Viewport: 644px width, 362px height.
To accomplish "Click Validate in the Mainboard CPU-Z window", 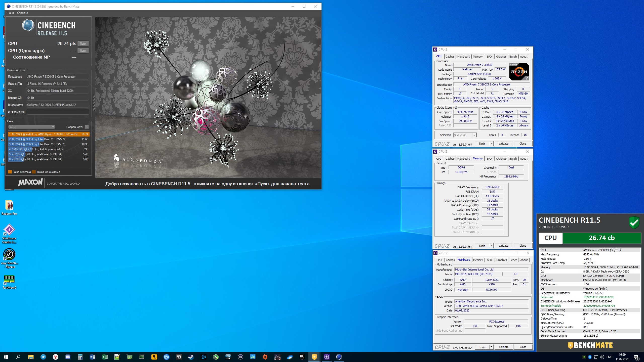I will (x=504, y=347).
